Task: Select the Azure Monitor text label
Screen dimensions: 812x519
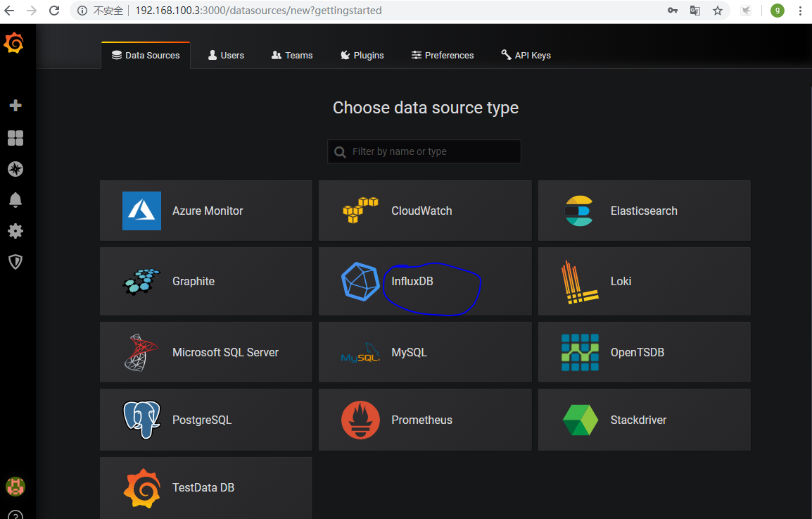Action: click(208, 211)
